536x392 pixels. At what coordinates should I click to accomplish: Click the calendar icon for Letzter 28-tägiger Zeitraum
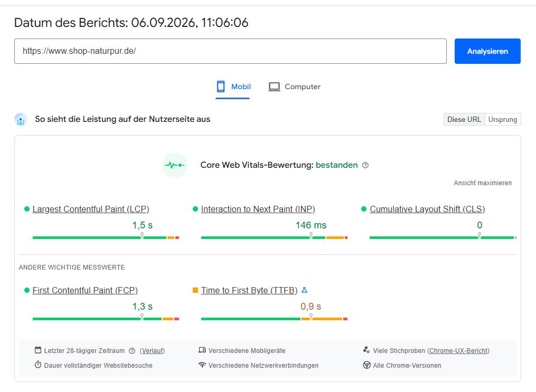pyautogui.click(x=38, y=350)
